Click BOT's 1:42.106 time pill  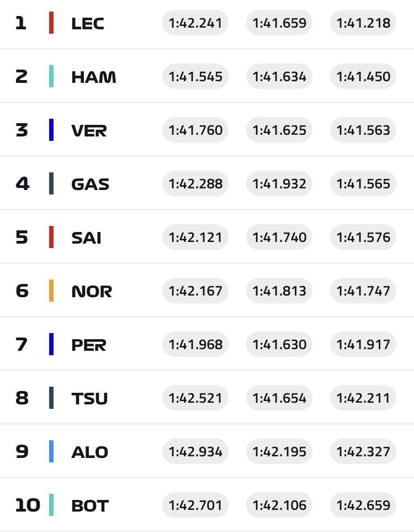coord(279,505)
